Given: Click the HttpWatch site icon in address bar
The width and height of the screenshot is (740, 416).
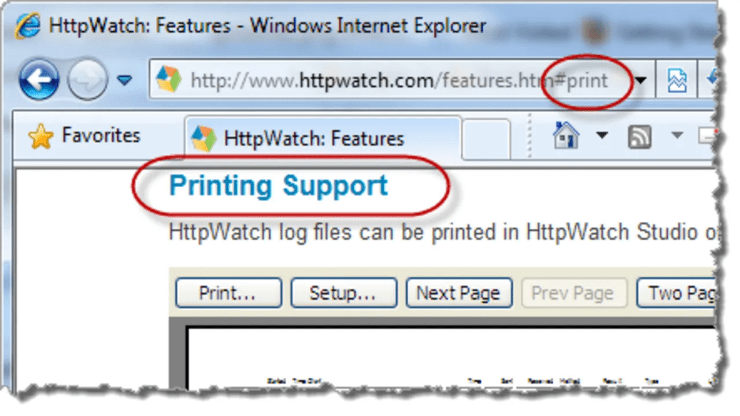Looking at the screenshot, I should tap(168, 79).
